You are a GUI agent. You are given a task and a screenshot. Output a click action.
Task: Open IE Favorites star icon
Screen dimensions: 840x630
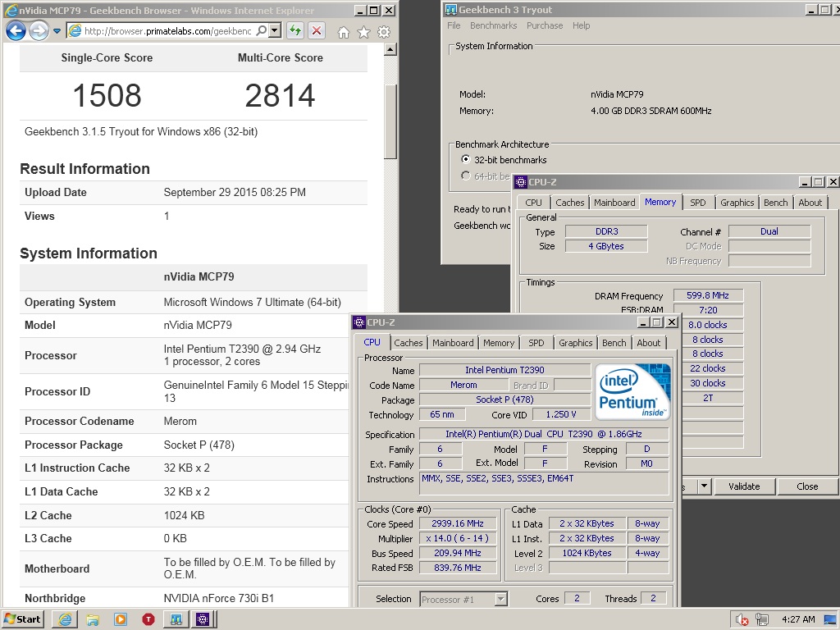coord(363,33)
